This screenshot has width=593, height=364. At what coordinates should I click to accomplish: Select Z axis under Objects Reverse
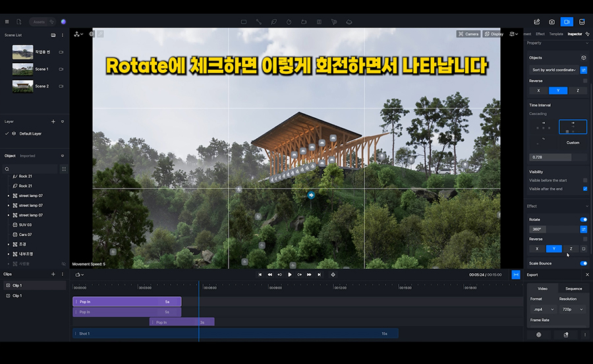coord(577,91)
